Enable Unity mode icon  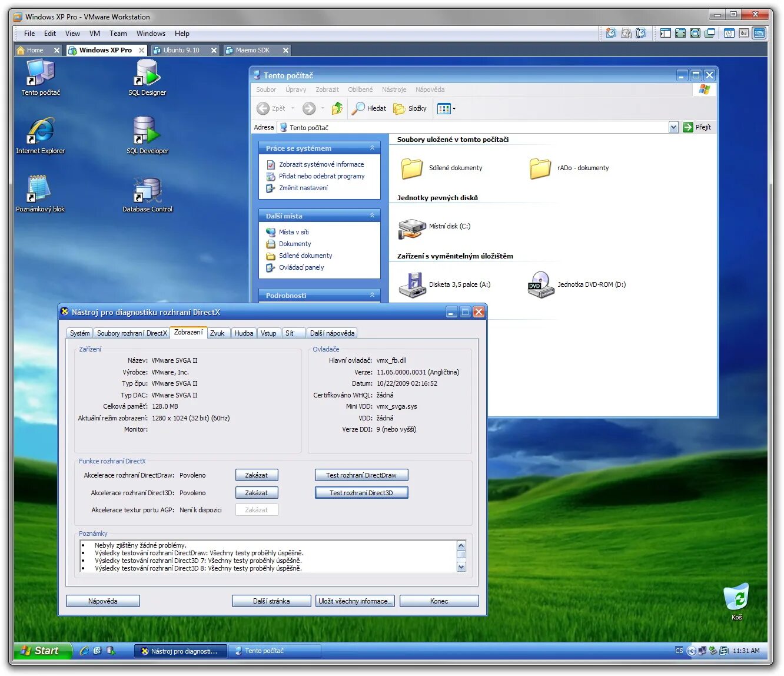(x=710, y=33)
